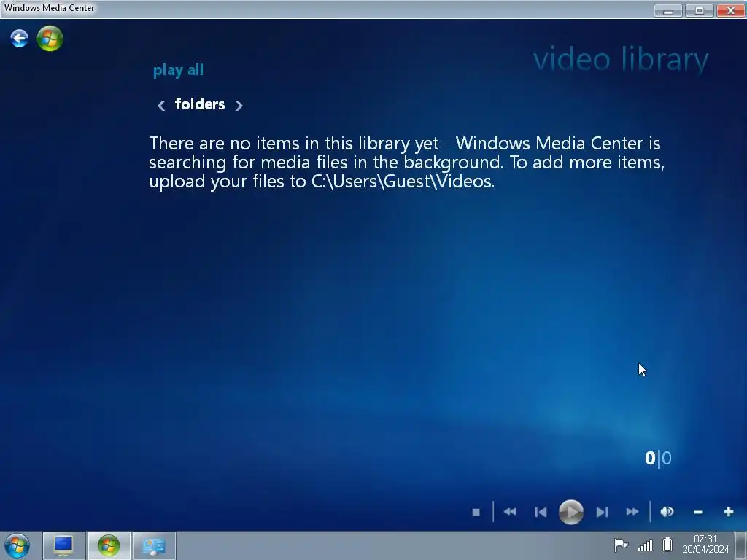Lower the volume with the minus button
Image resolution: width=747 pixels, height=560 pixels.
coord(698,513)
